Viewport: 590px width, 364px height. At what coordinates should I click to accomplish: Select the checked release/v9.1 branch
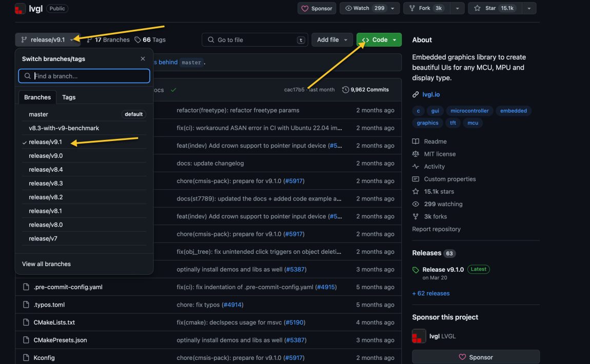(x=46, y=142)
